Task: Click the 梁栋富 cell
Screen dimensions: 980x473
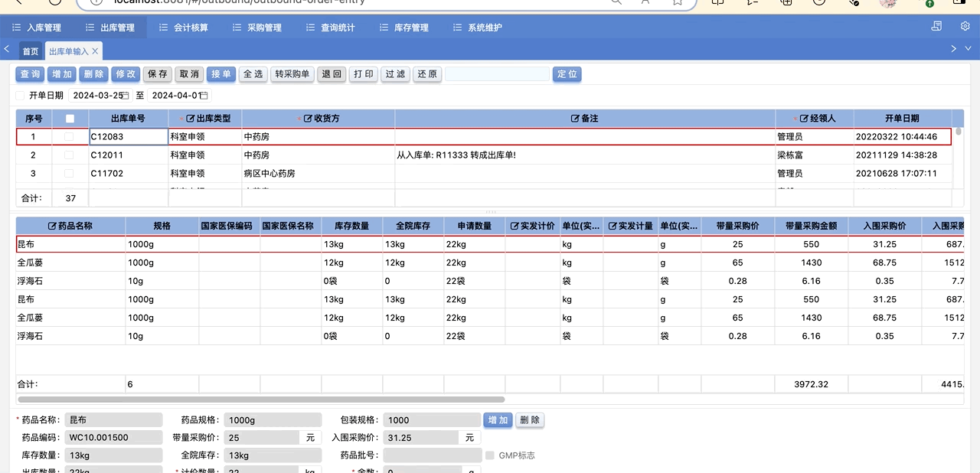Action: coord(814,155)
